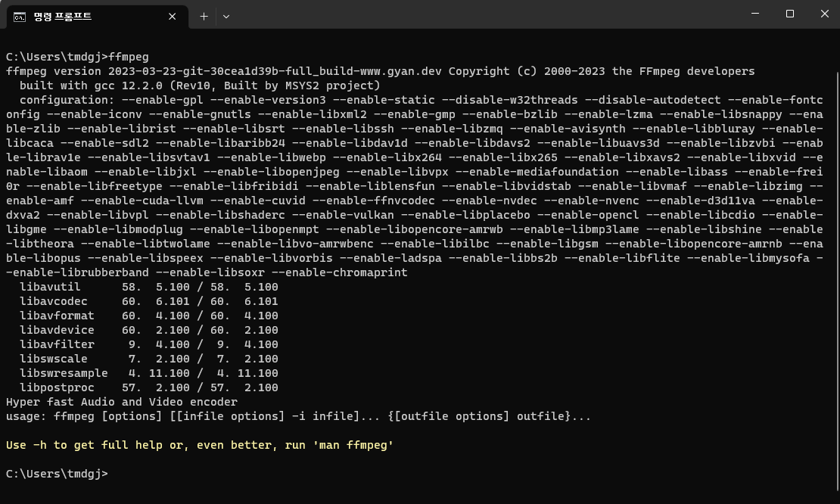
Task: Click the empty 'C:\Users\tmdgj>' prompt line
Action: [57, 474]
